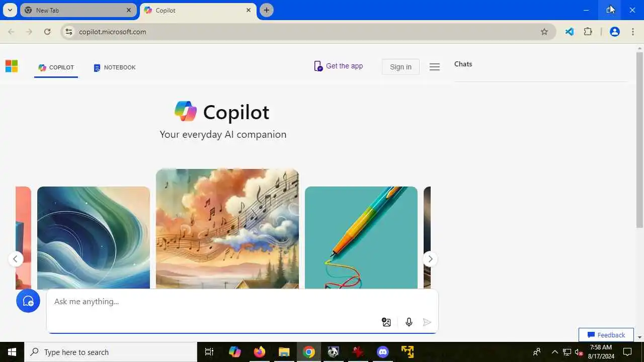
Task: Click the taskbar search box
Action: click(111, 352)
